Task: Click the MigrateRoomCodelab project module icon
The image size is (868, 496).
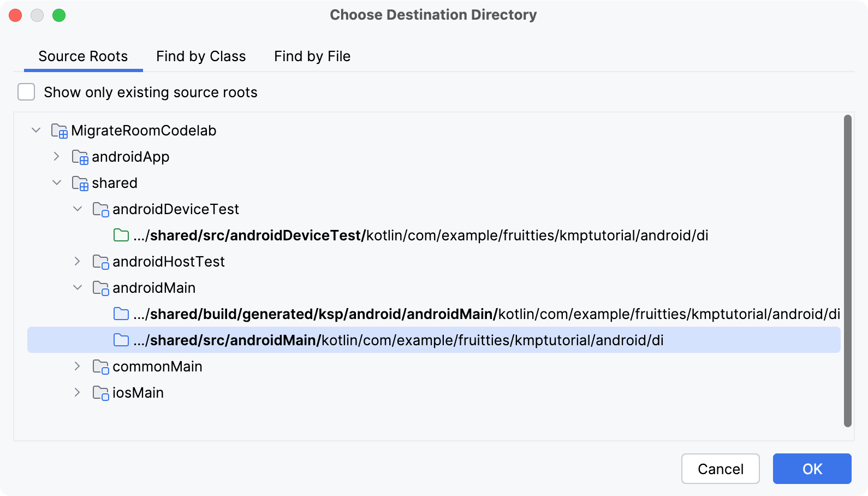Action: coord(59,131)
